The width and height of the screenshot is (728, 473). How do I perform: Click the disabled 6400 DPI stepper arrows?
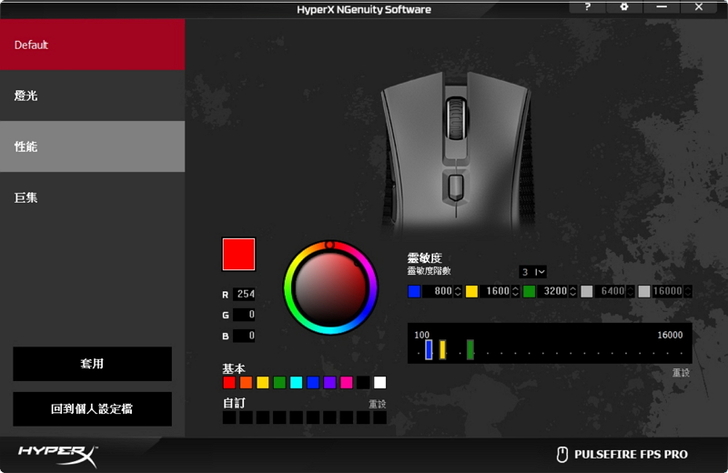click(x=630, y=291)
